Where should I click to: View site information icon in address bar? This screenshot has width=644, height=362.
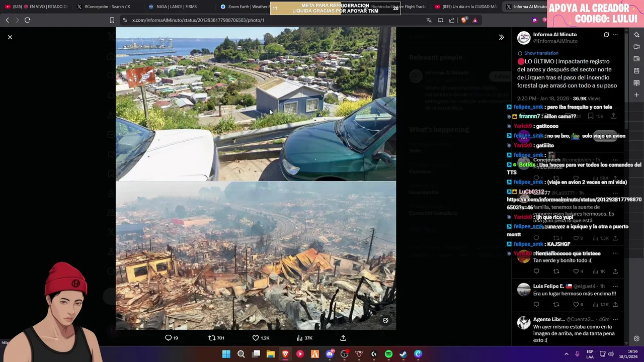[x=125, y=20]
